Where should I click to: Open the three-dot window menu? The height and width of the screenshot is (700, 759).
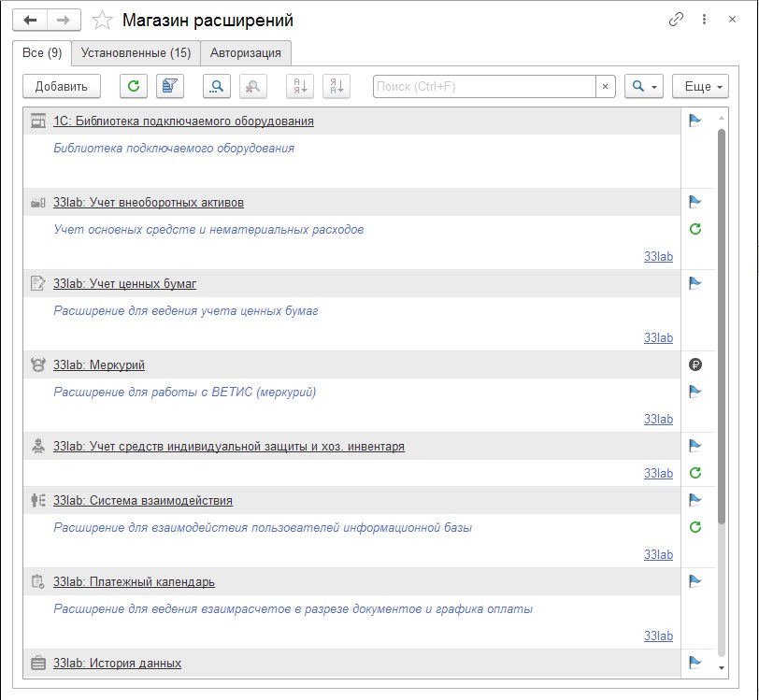tap(704, 20)
